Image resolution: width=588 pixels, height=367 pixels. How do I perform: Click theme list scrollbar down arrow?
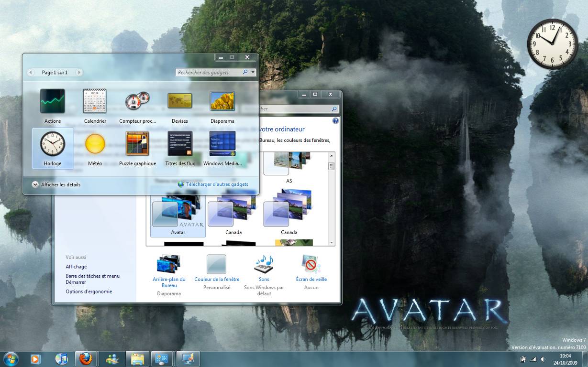(331, 242)
